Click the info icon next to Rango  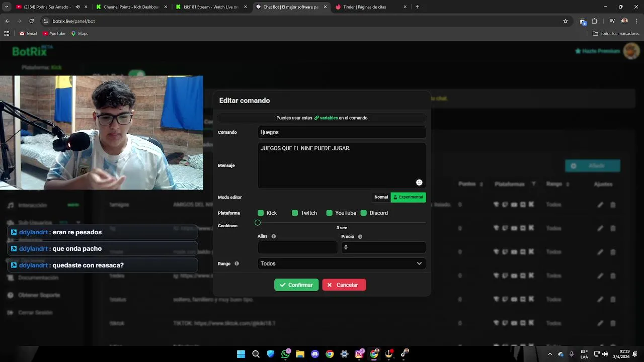coord(236,263)
